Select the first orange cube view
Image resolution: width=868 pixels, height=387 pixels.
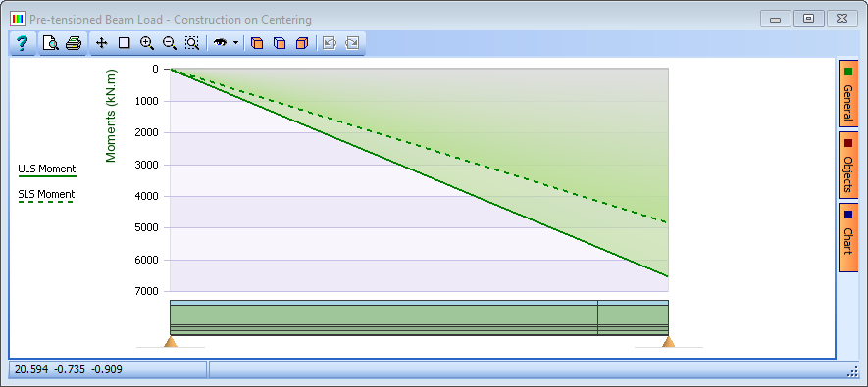(x=257, y=43)
